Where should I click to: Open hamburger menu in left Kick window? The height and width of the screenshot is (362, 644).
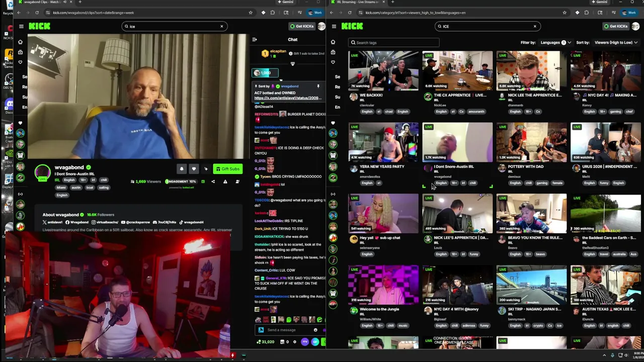(21, 26)
